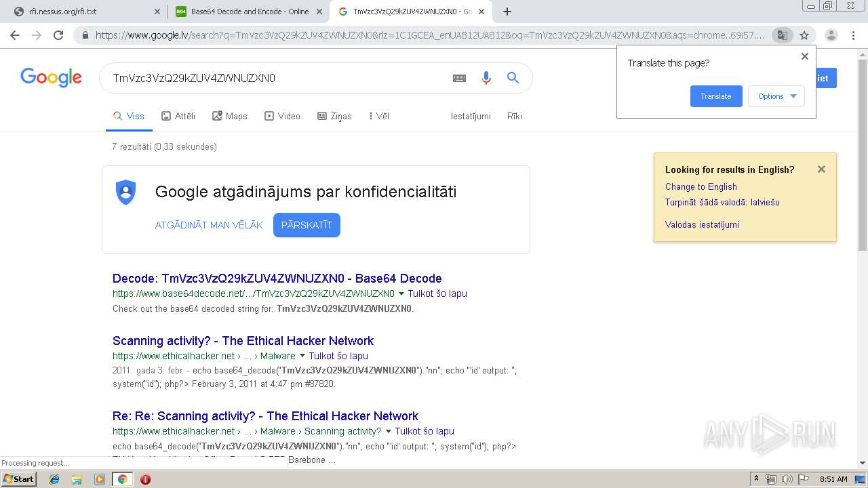Click the red stop icon in taskbar
The image size is (868, 488).
pyautogui.click(x=145, y=479)
